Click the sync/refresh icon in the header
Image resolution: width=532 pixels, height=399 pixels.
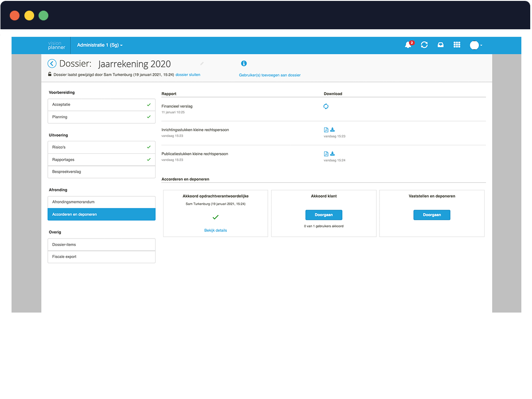tap(424, 45)
